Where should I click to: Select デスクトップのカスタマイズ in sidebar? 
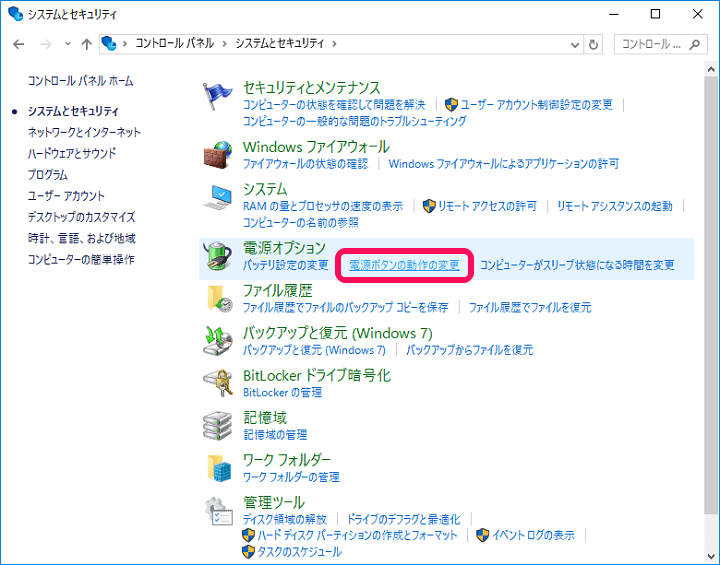pos(81,217)
